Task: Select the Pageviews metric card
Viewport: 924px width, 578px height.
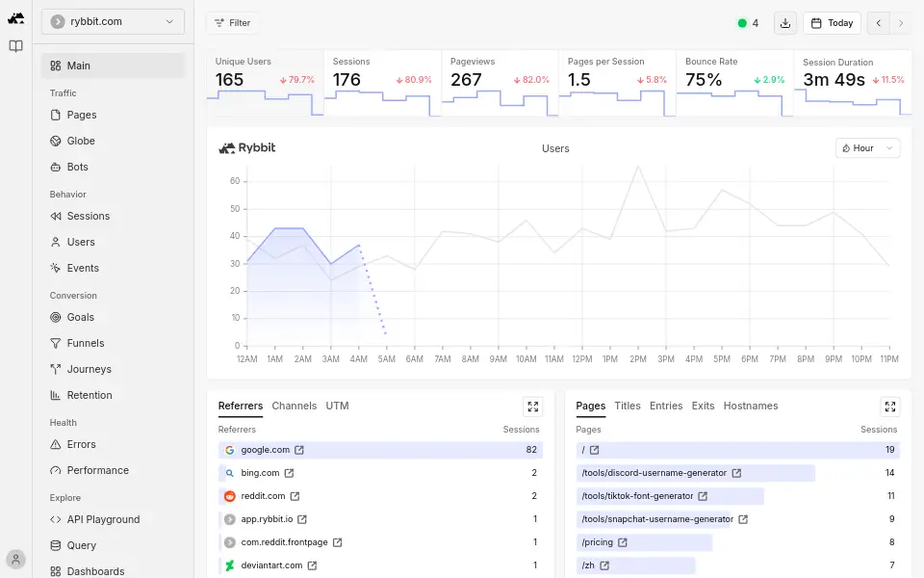Action: 500,83
